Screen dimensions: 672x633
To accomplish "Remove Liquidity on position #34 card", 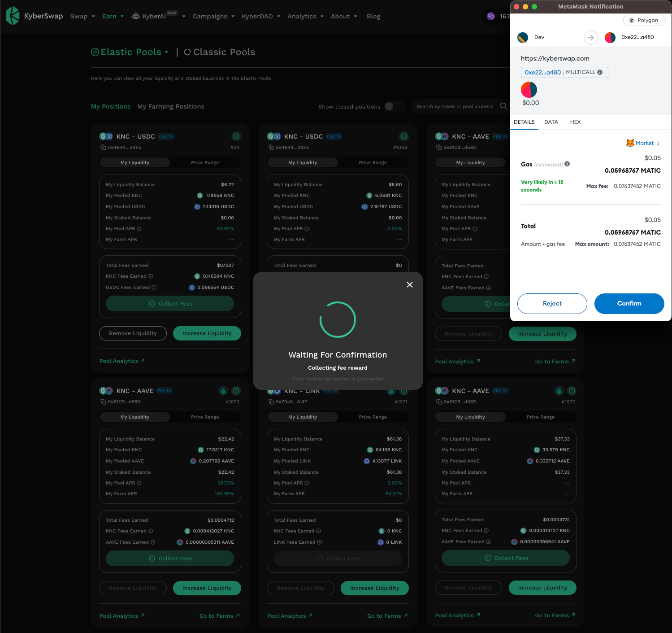I will [133, 333].
